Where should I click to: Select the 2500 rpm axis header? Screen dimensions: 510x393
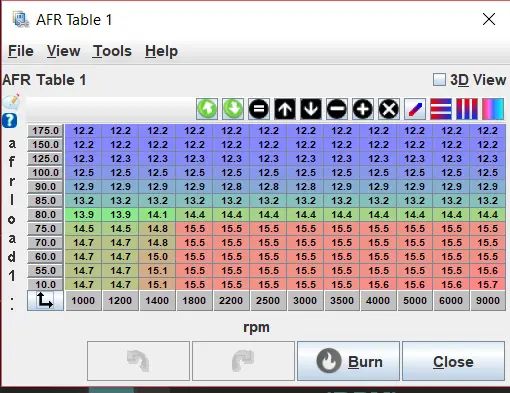coord(268,300)
